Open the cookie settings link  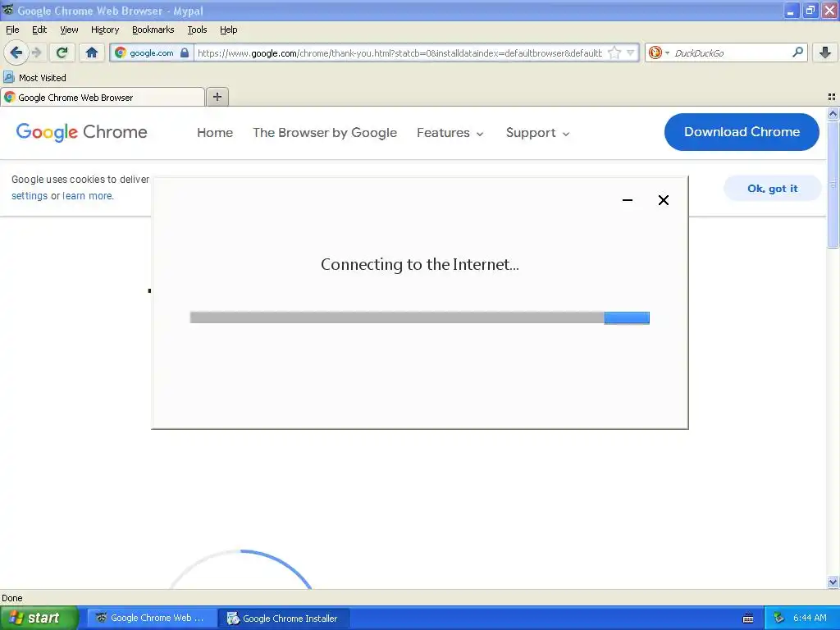point(30,195)
